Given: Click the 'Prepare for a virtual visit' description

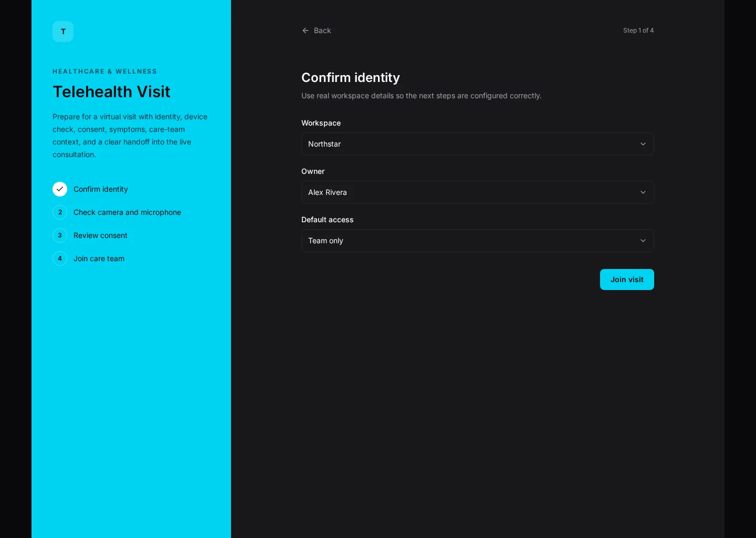Looking at the screenshot, I should tap(130, 136).
